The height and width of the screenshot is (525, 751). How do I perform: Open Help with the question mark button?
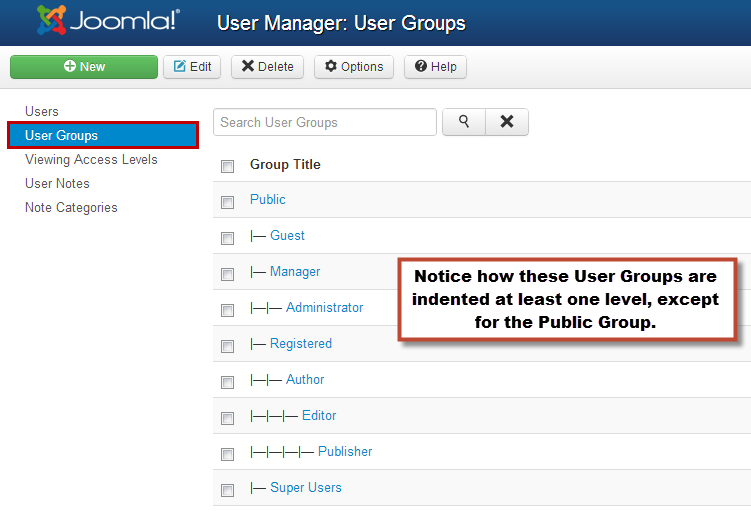[435, 67]
